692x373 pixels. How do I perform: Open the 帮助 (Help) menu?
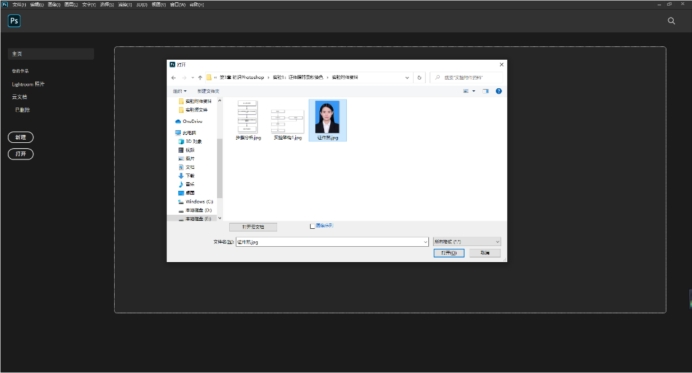point(197,4)
